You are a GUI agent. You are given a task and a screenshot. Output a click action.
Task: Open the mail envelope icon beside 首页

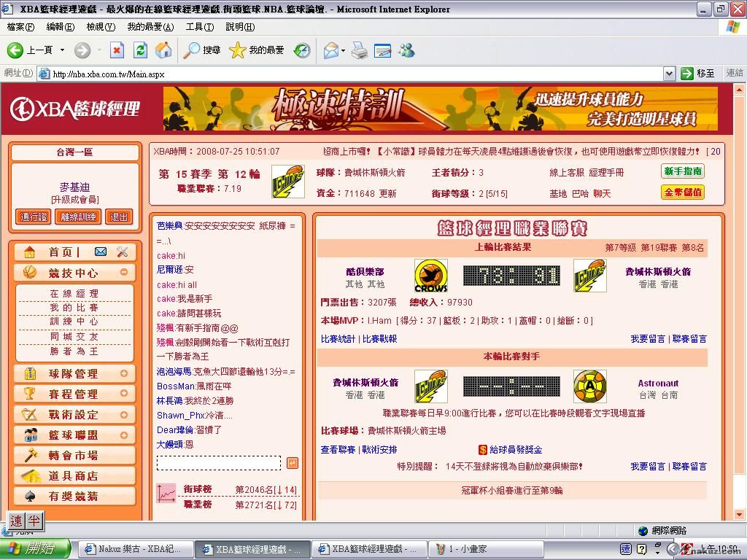[101, 252]
